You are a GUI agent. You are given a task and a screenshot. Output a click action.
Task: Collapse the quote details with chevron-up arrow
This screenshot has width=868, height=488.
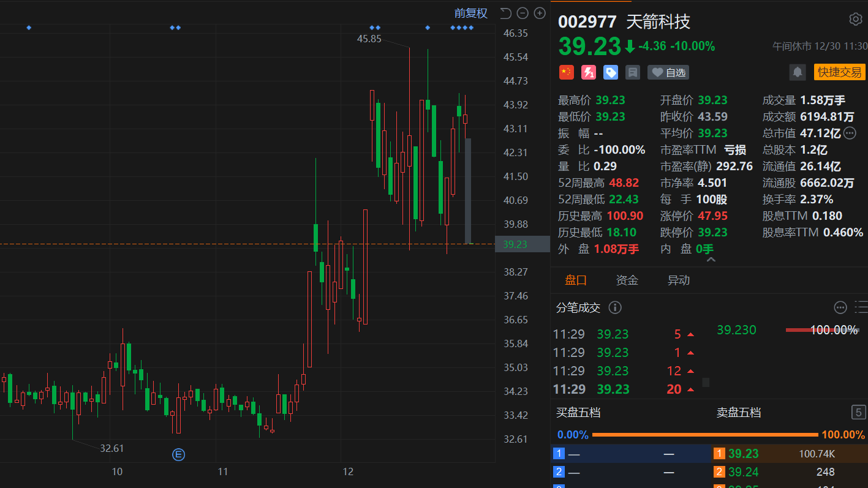tap(711, 260)
